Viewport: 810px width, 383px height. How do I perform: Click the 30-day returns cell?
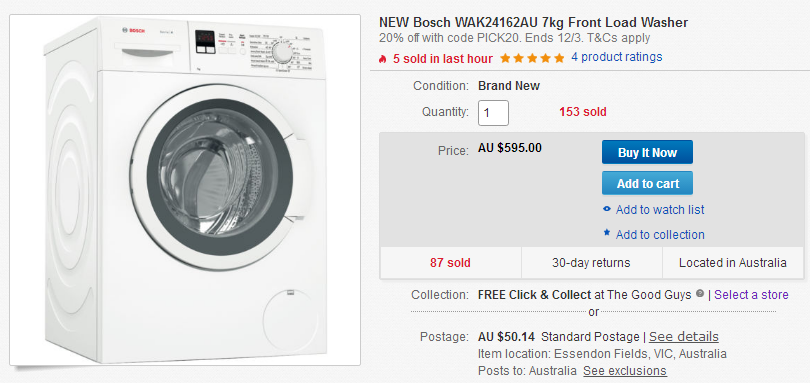[x=591, y=263]
